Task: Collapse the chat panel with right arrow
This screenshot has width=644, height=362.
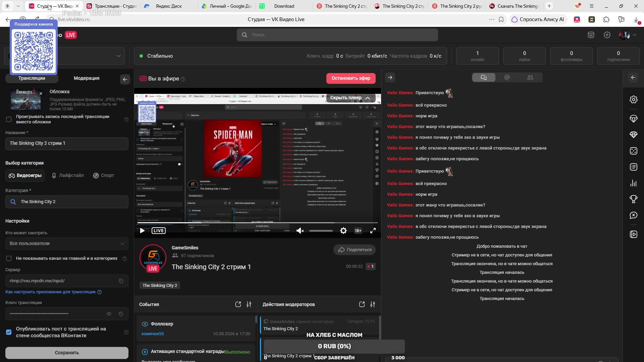Action: tap(390, 77)
